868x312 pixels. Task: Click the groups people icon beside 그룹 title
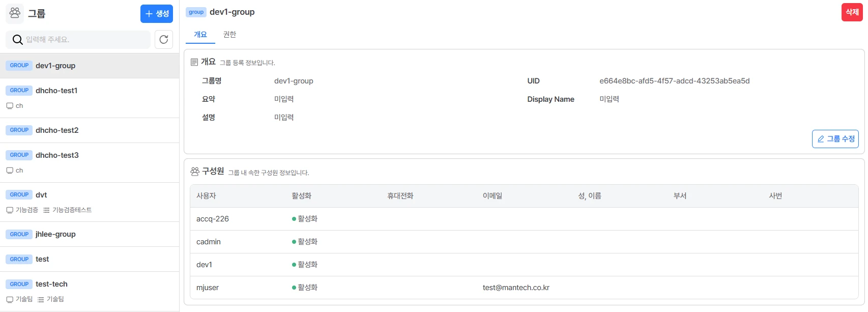[15, 14]
